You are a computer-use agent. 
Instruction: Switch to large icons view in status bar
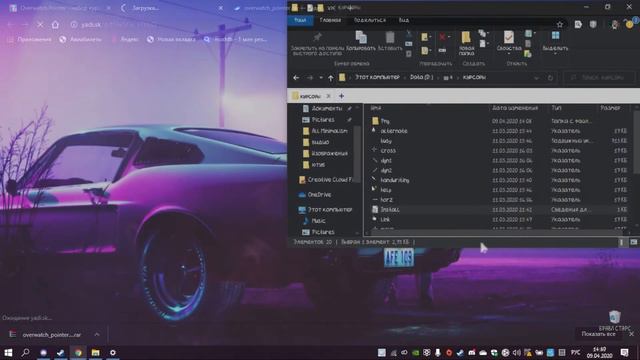point(633,242)
